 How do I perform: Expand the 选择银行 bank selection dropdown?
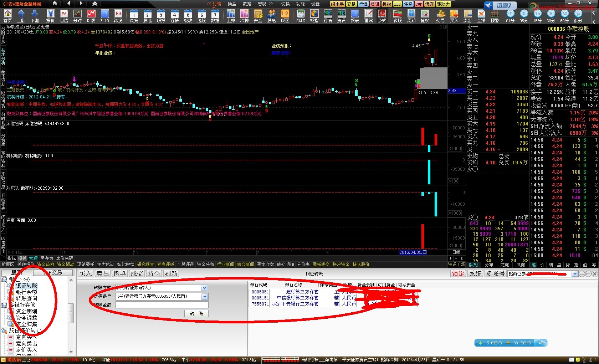204,297
